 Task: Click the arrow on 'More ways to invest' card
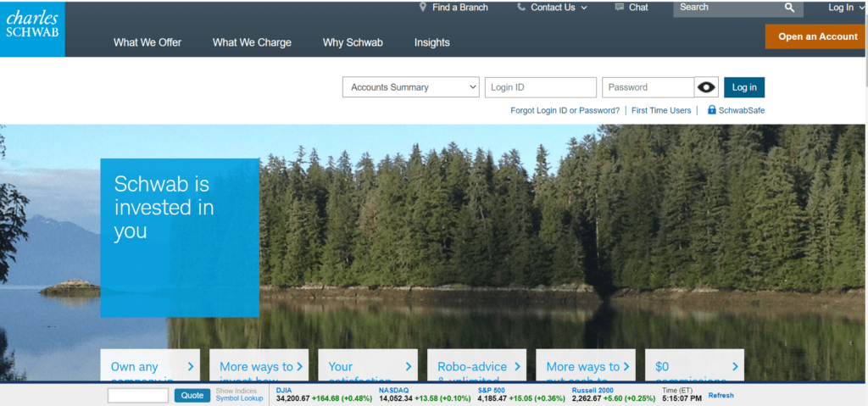pos(299,366)
